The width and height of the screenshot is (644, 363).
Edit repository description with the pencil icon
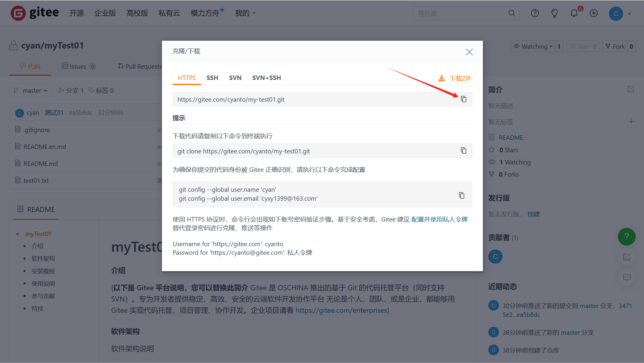tap(631, 89)
